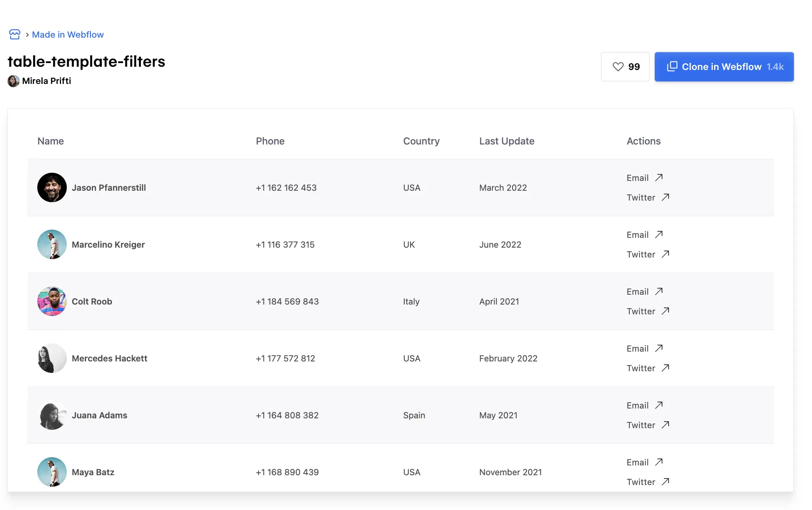Like the project using the heart button
The width and height of the screenshot is (812, 510).
tap(625, 67)
